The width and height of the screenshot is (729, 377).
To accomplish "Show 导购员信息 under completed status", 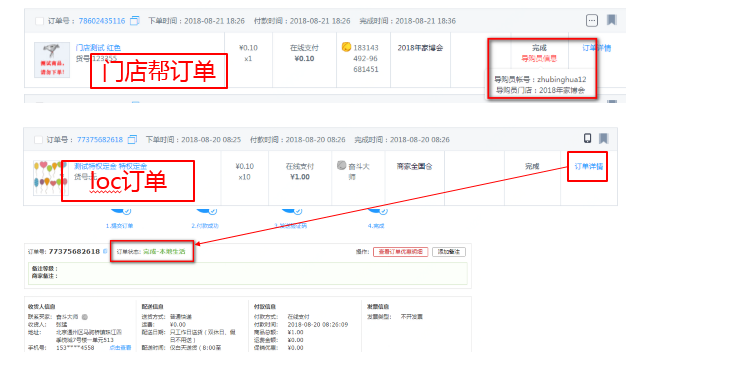I will (x=539, y=59).
